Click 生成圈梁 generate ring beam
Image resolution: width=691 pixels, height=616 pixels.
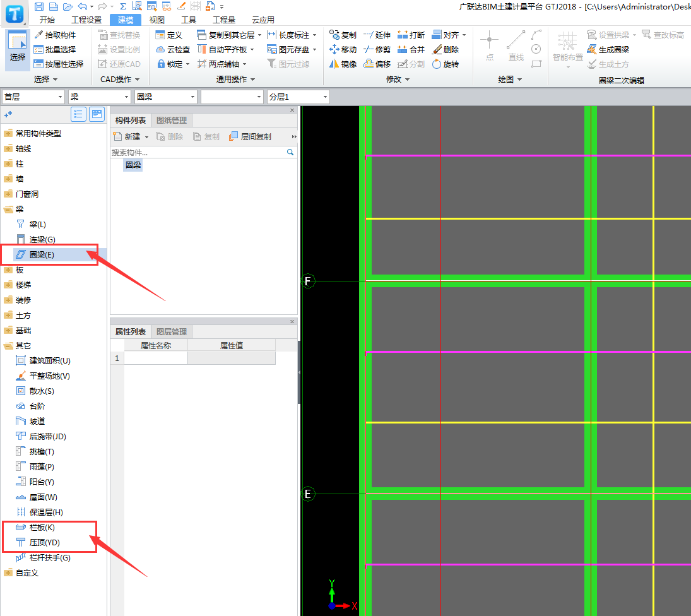pyautogui.click(x=608, y=49)
